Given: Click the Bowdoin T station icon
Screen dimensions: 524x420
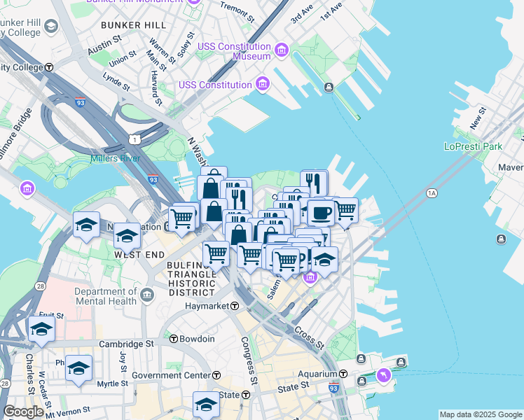Looking at the screenshot, I should (174, 339).
